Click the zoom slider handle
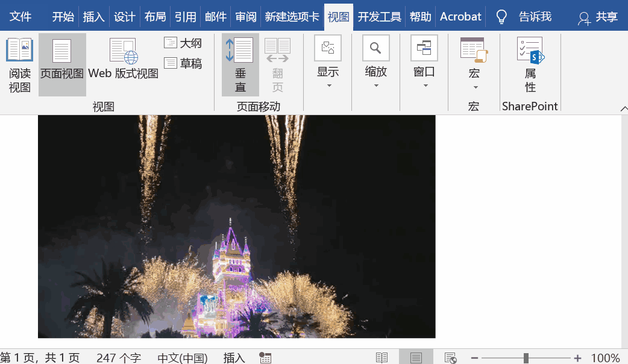The image size is (628, 364). (x=526, y=358)
